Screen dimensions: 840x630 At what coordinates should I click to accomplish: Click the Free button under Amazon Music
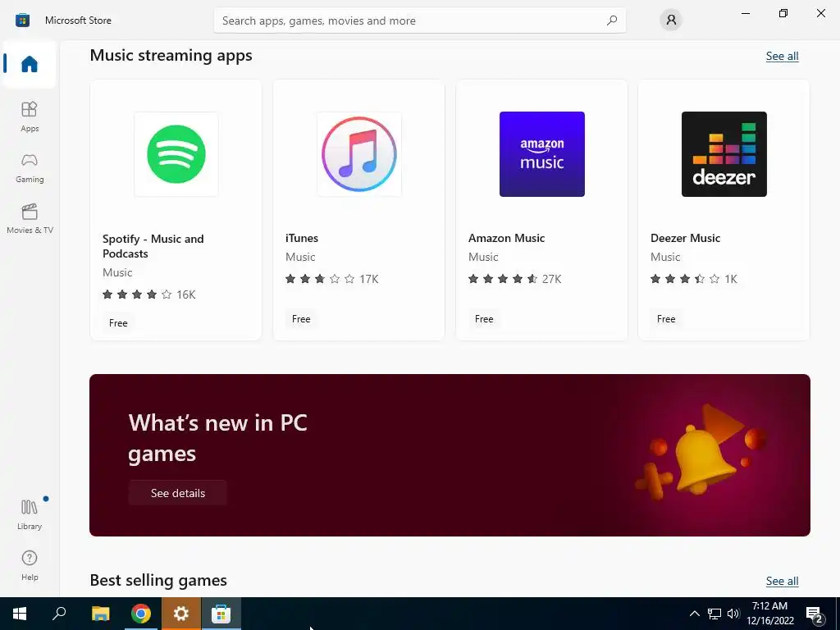coord(484,319)
